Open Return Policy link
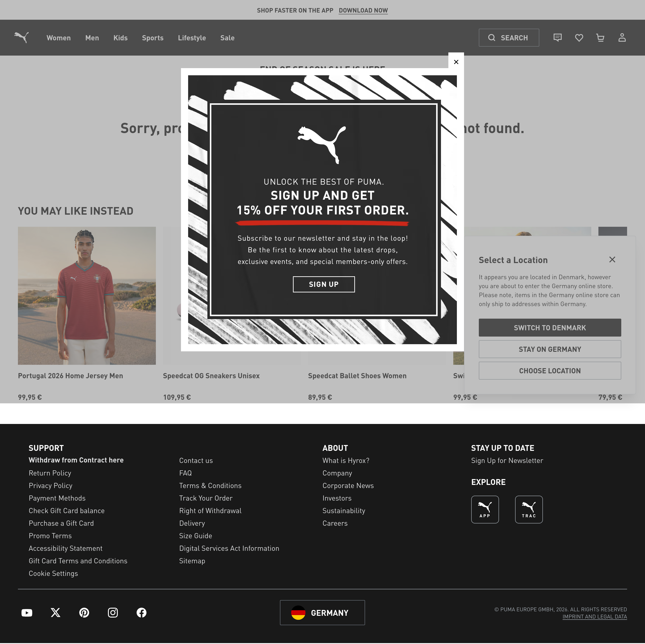 coord(50,473)
